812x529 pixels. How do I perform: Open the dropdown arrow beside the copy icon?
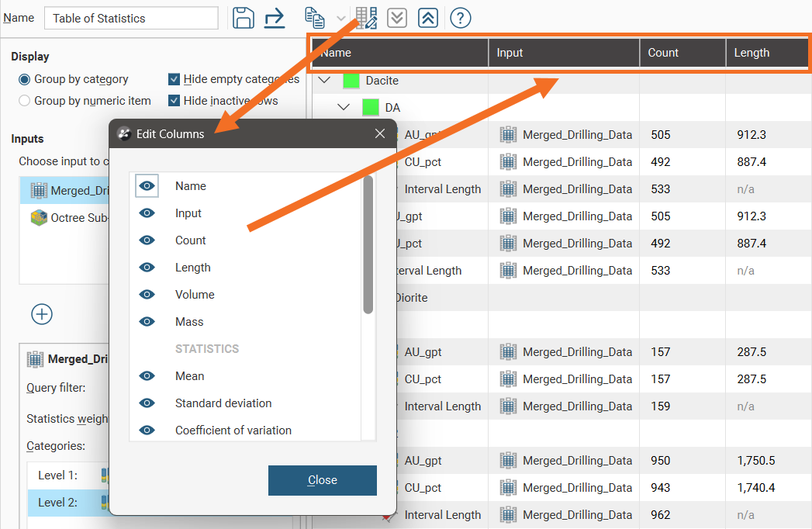pos(340,18)
